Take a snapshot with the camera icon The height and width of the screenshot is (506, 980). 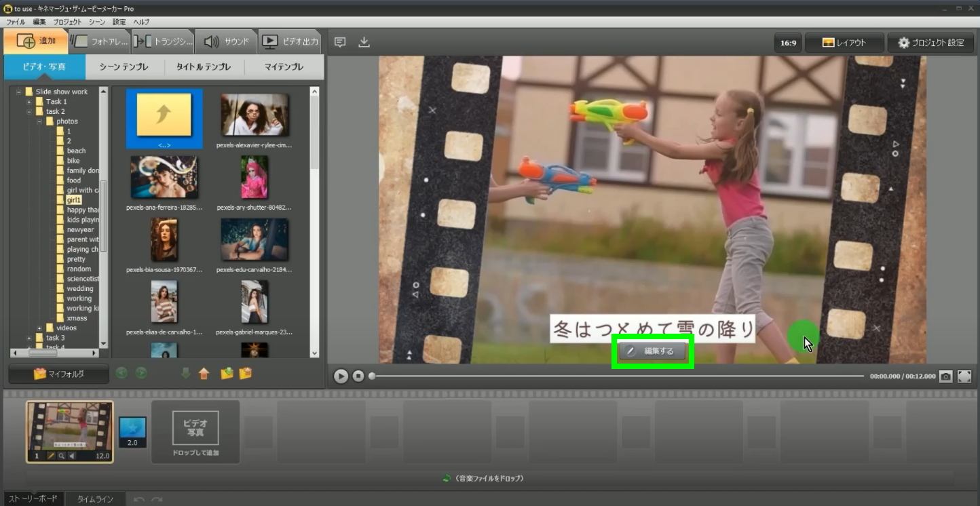click(x=945, y=376)
